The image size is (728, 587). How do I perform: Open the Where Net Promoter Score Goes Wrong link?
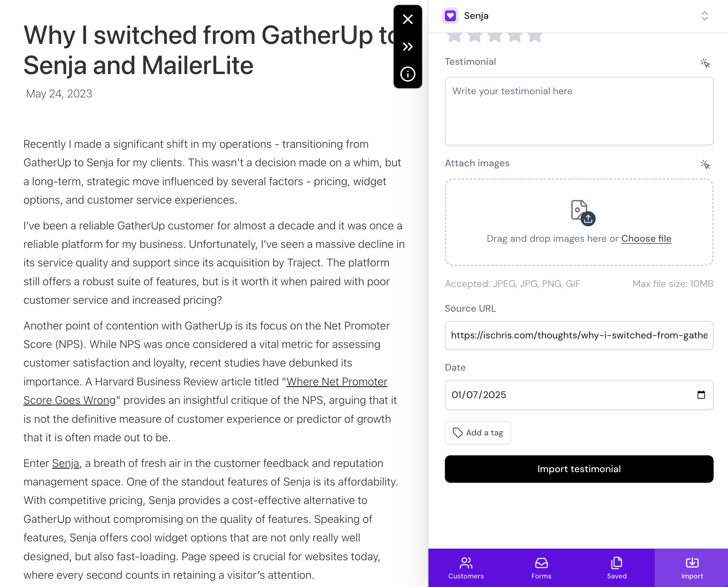(x=205, y=391)
